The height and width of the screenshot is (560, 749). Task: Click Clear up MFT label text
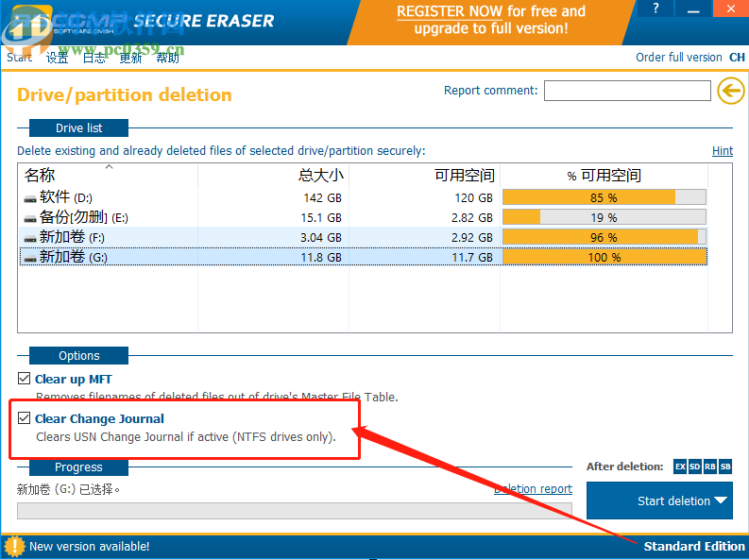click(73, 379)
